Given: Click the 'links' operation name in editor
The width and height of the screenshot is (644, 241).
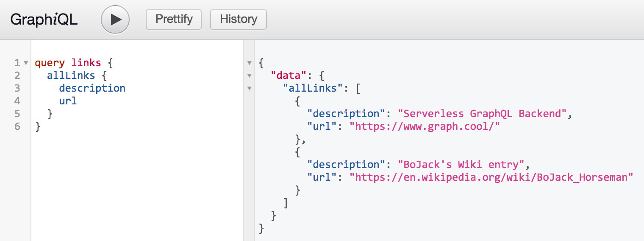Looking at the screenshot, I should (x=86, y=63).
